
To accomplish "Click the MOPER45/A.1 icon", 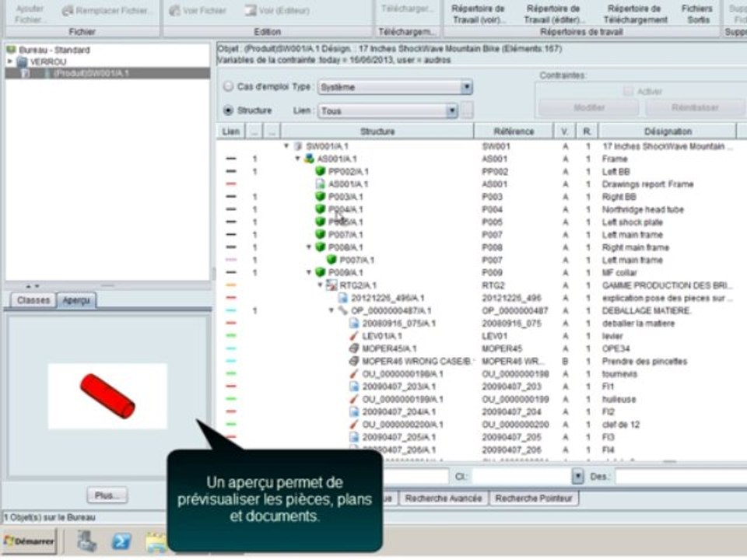I will pyautogui.click(x=354, y=348).
